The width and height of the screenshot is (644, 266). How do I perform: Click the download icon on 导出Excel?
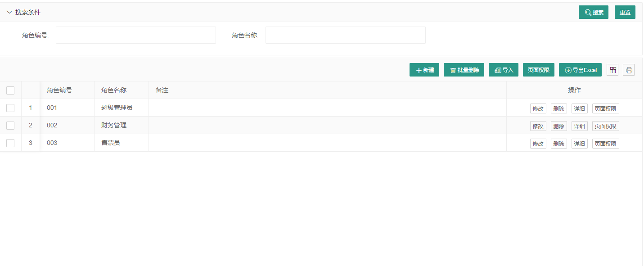pos(567,70)
